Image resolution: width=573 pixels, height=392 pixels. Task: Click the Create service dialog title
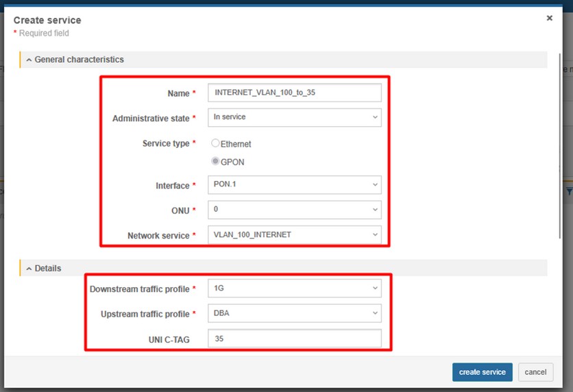(47, 21)
